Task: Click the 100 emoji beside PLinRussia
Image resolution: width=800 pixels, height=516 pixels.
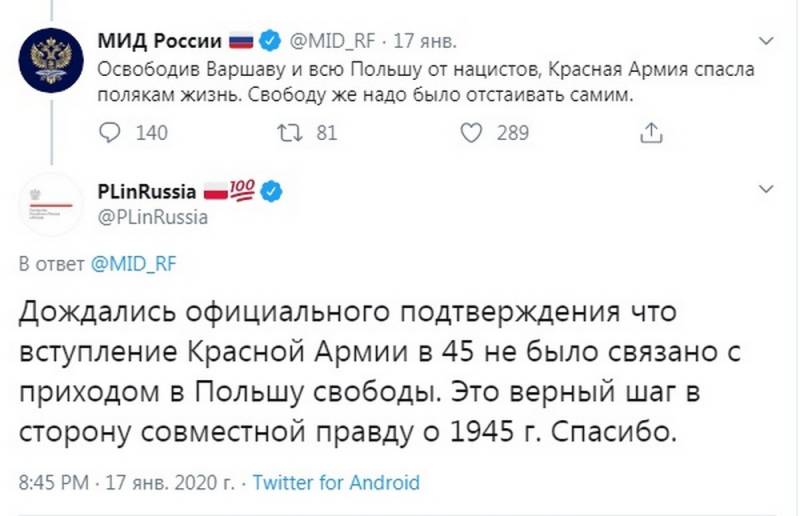Action: pyautogui.click(x=241, y=190)
